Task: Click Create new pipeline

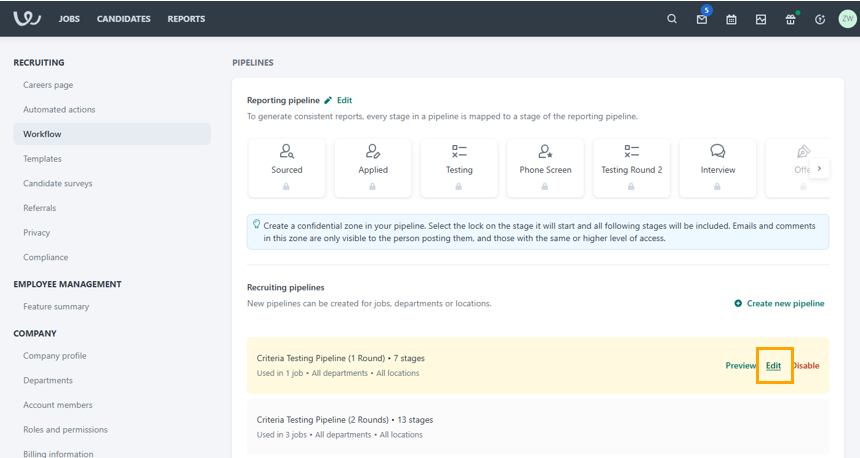Action: coord(779,303)
